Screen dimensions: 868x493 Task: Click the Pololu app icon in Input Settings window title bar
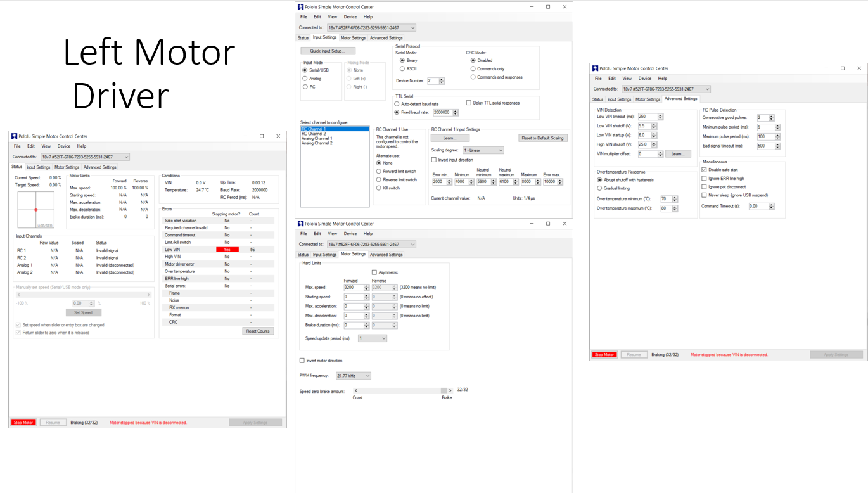[x=300, y=7]
